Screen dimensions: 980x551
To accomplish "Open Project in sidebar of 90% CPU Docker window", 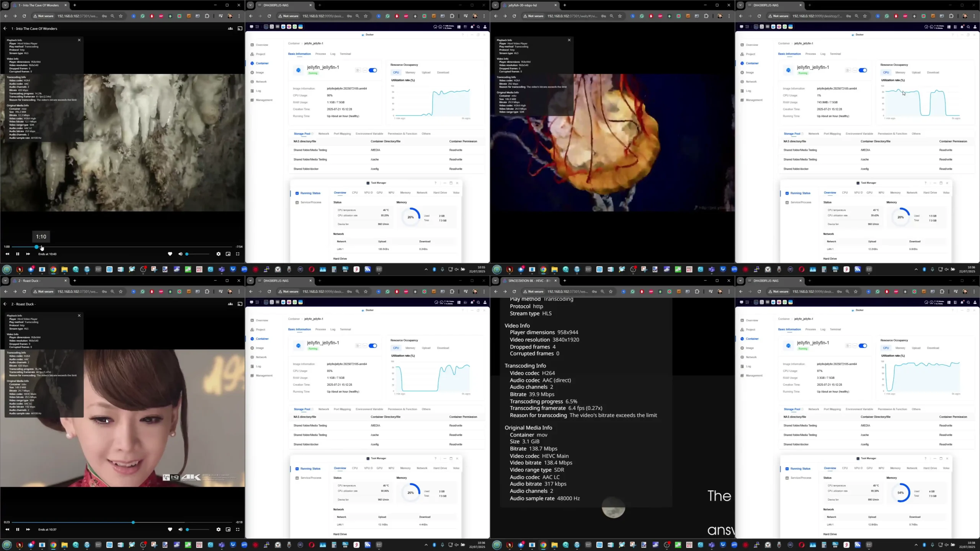I will point(258,54).
